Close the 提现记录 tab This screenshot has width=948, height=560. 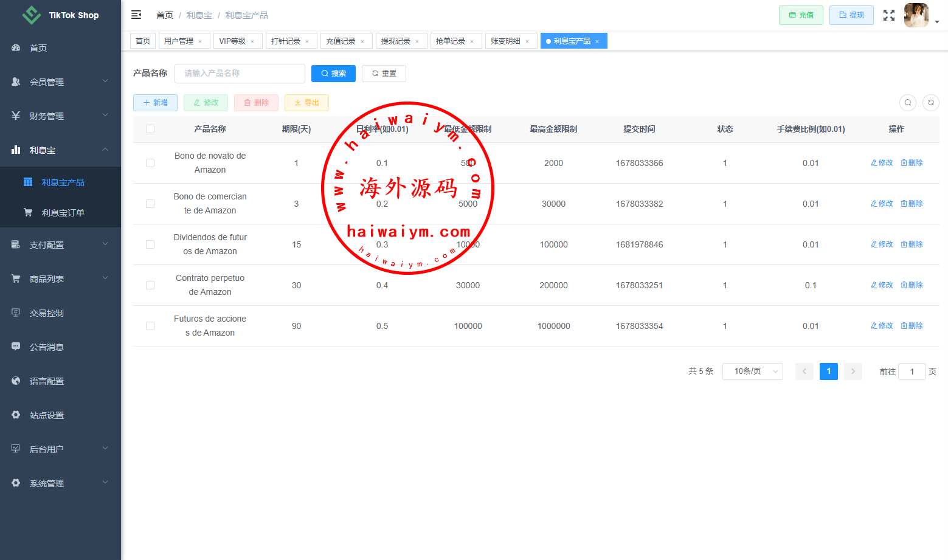tap(417, 41)
